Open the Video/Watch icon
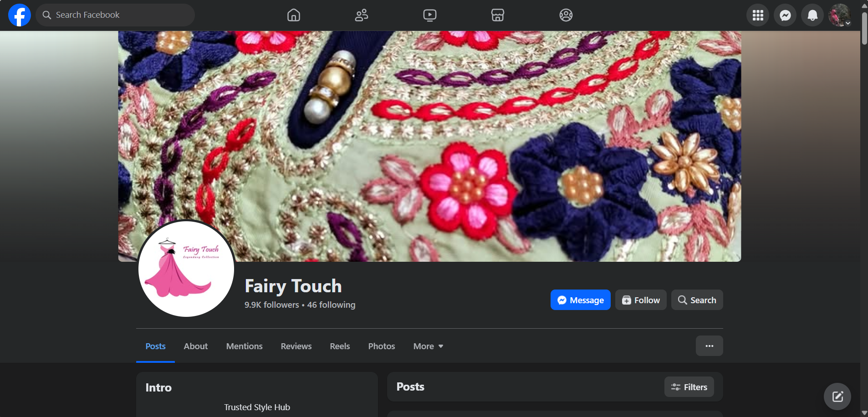 (x=429, y=15)
